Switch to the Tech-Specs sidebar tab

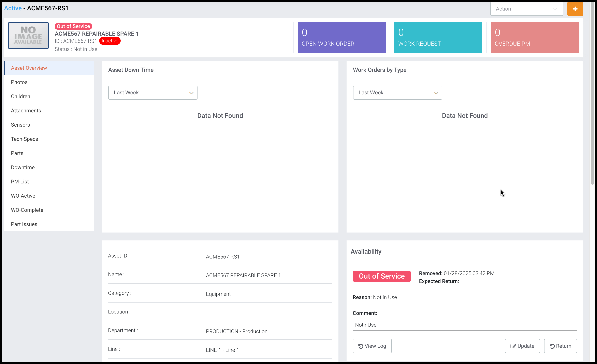tap(25, 139)
